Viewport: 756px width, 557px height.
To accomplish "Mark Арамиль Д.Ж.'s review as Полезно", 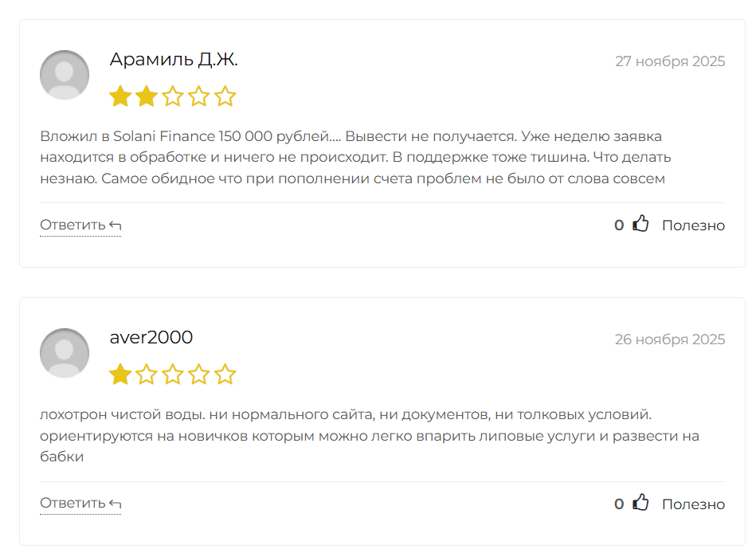I will pos(693,225).
